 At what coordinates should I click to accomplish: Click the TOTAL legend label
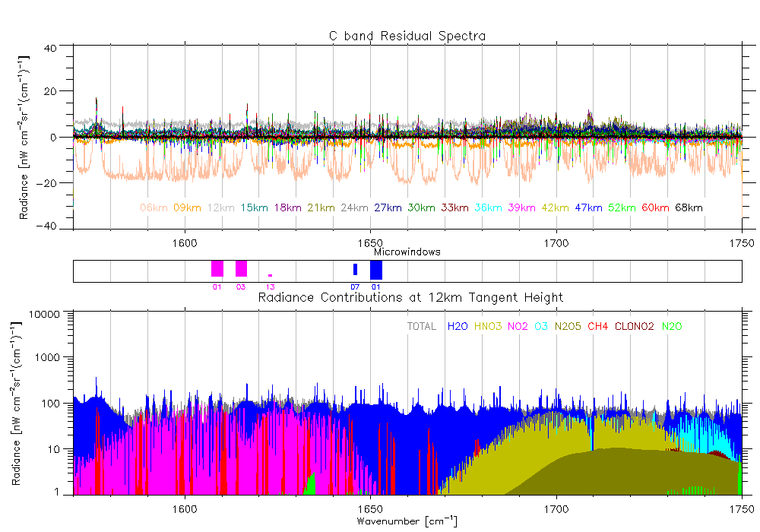pyautogui.click(x=422, y=326)
